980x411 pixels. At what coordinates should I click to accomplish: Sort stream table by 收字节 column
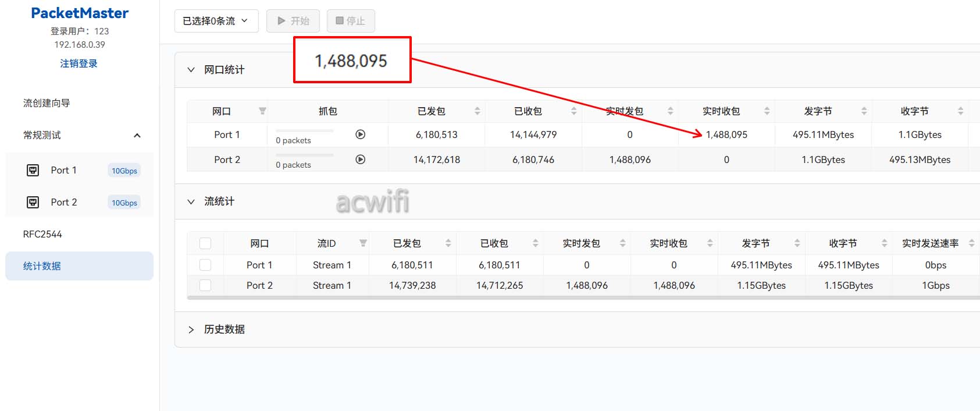(885, 243)
